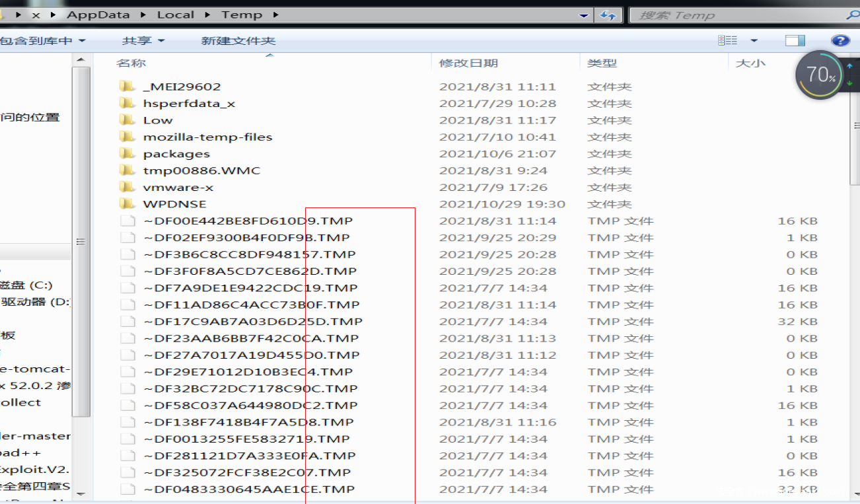Open the 共享 dropdown menu

pyautogui.click(x=143, y=41)
